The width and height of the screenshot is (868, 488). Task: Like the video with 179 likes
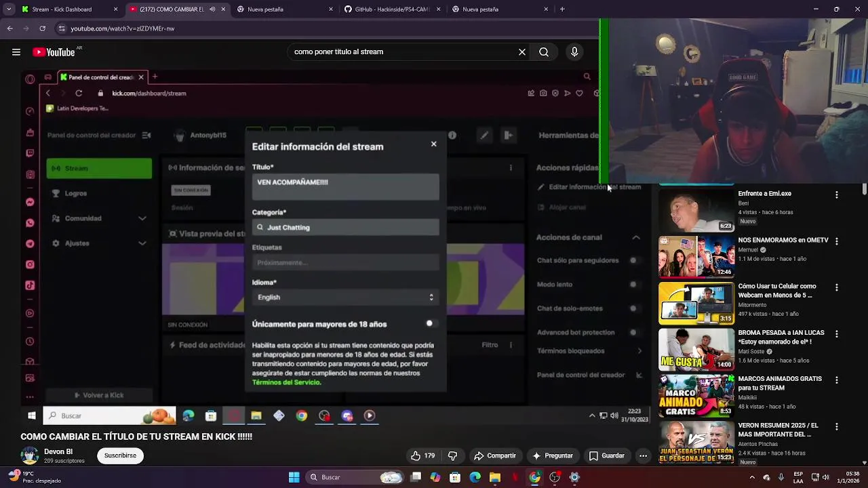(422, 455)
